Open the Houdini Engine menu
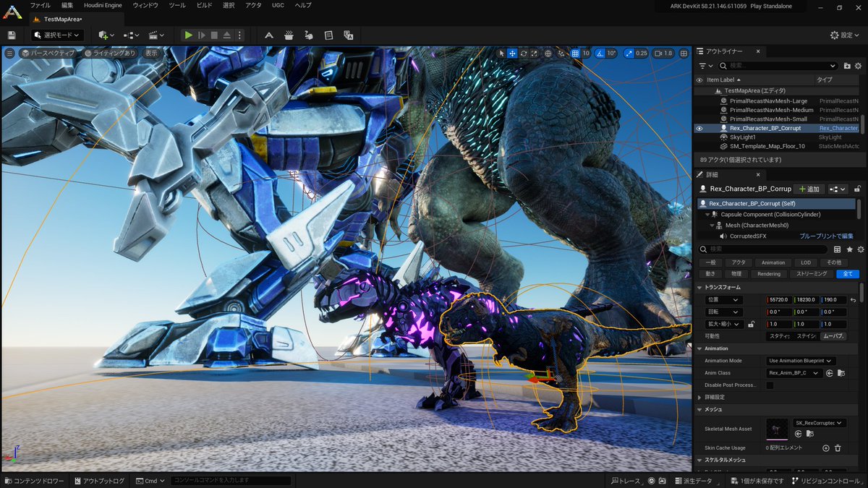Image resolution: width=868 pixels, height=488 pixels. (x=102, y=5)
